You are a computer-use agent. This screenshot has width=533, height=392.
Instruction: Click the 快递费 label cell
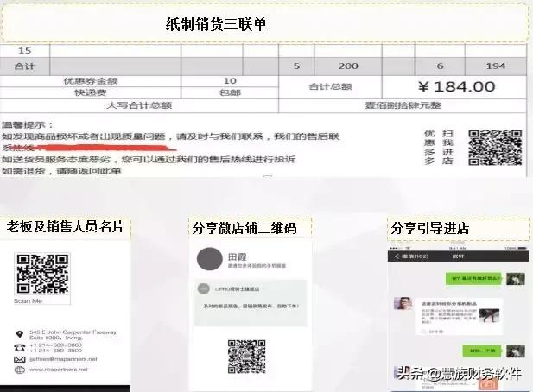coord(91,92)
